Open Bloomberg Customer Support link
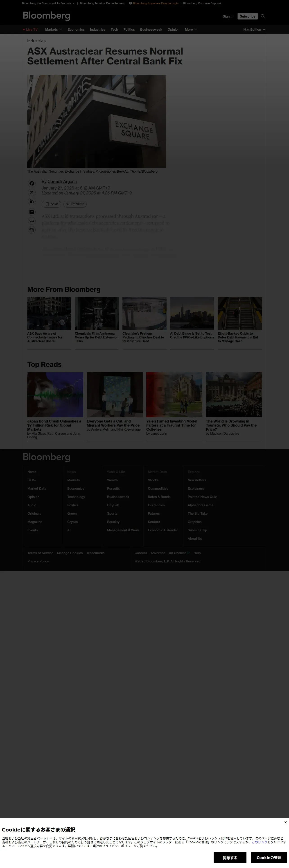 tap(202, 3)
